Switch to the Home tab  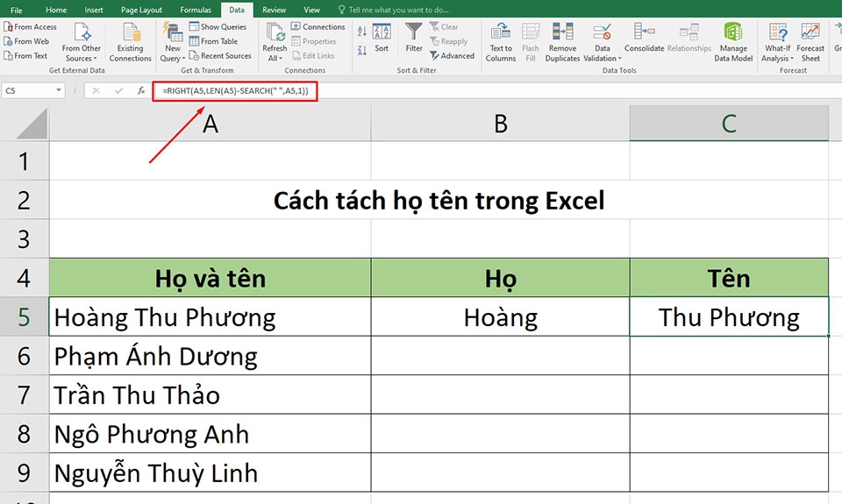click(56, 10)
